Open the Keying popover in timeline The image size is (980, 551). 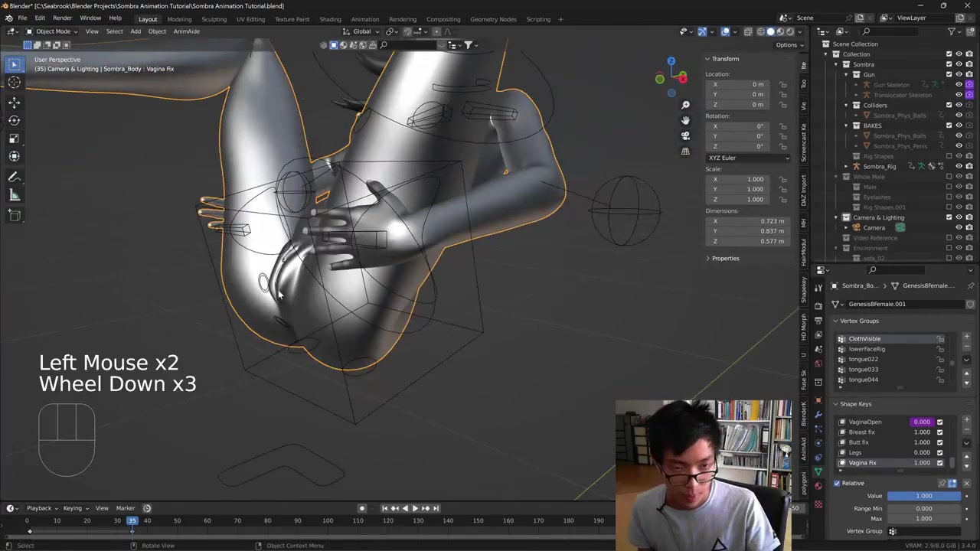click(74, 508)
